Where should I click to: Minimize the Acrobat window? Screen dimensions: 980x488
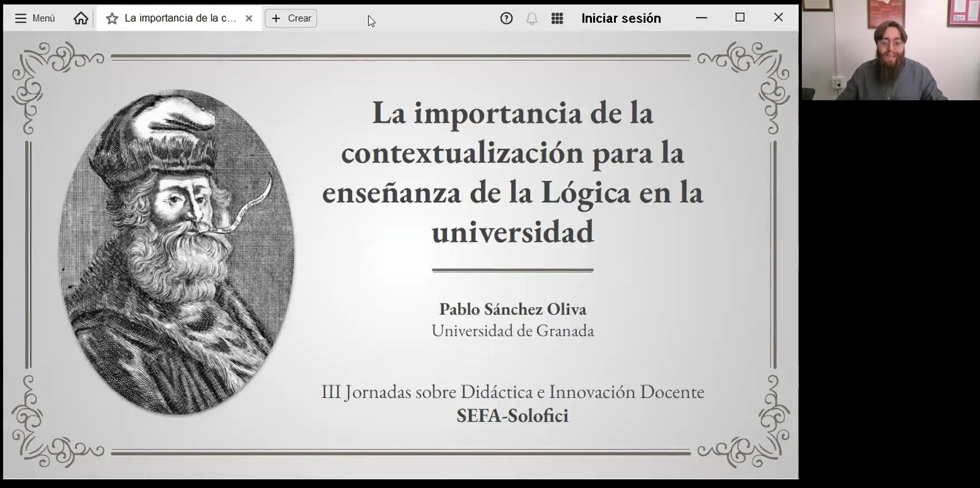point(702,18)
